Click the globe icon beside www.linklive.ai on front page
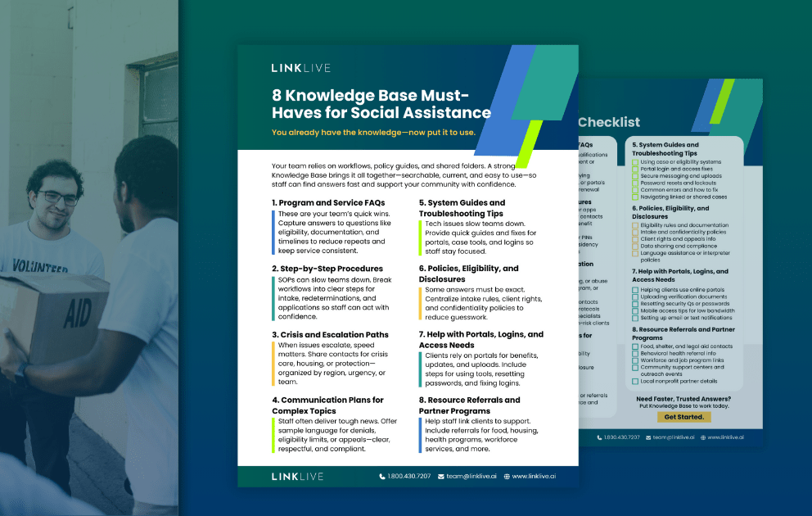 click(x=507, y=476)
